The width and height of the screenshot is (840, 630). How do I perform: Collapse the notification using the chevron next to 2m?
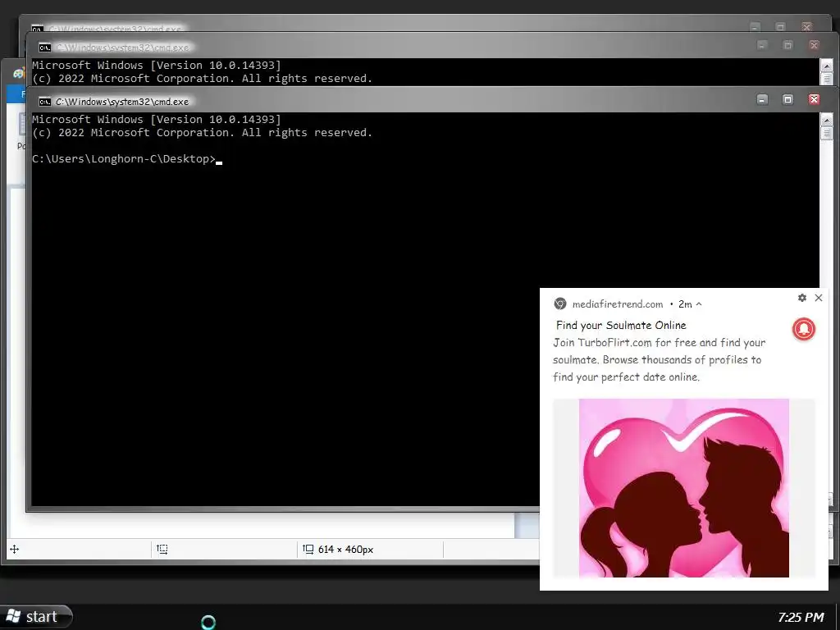click(699, 304)
